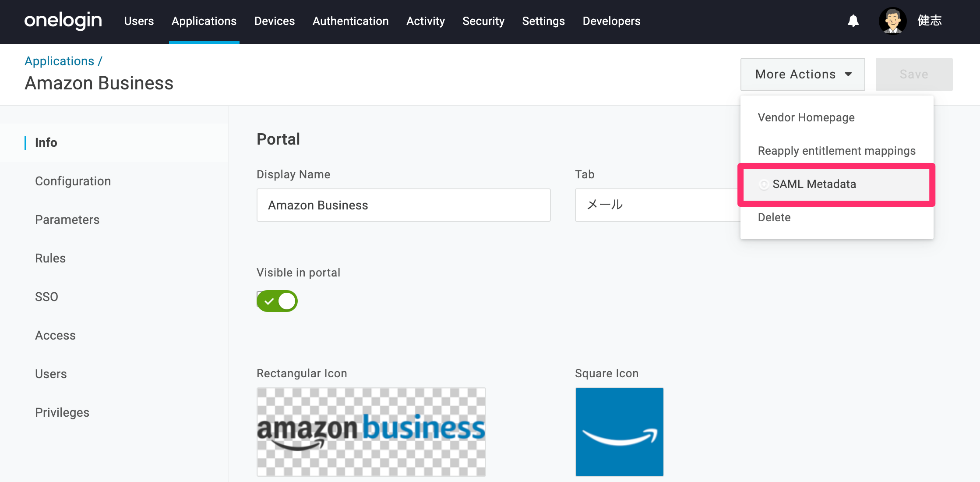
Task: Click the OneLogin logo
Action: point(63,21)
